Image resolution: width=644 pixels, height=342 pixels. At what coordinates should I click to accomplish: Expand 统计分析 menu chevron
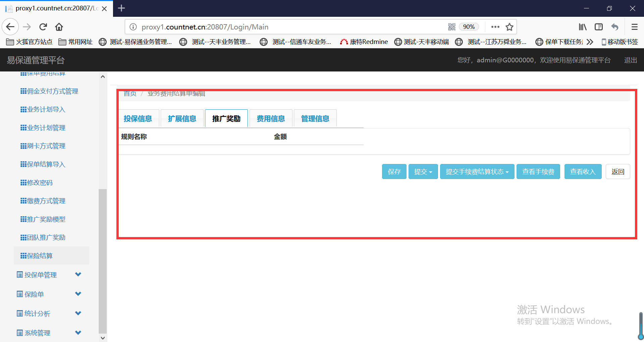coord(78,313)
